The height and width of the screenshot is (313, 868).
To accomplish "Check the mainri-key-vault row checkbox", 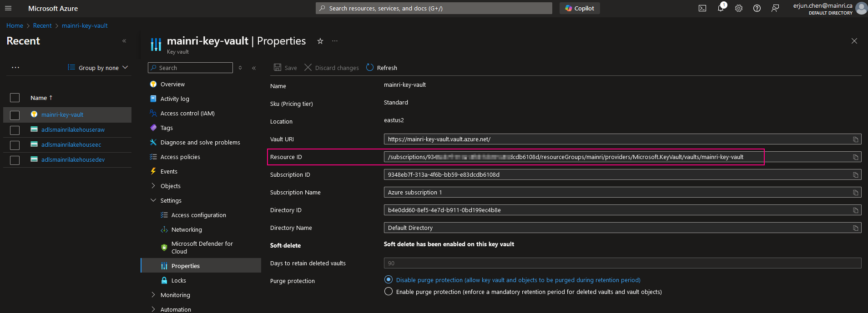I will (x=15, y=115).
